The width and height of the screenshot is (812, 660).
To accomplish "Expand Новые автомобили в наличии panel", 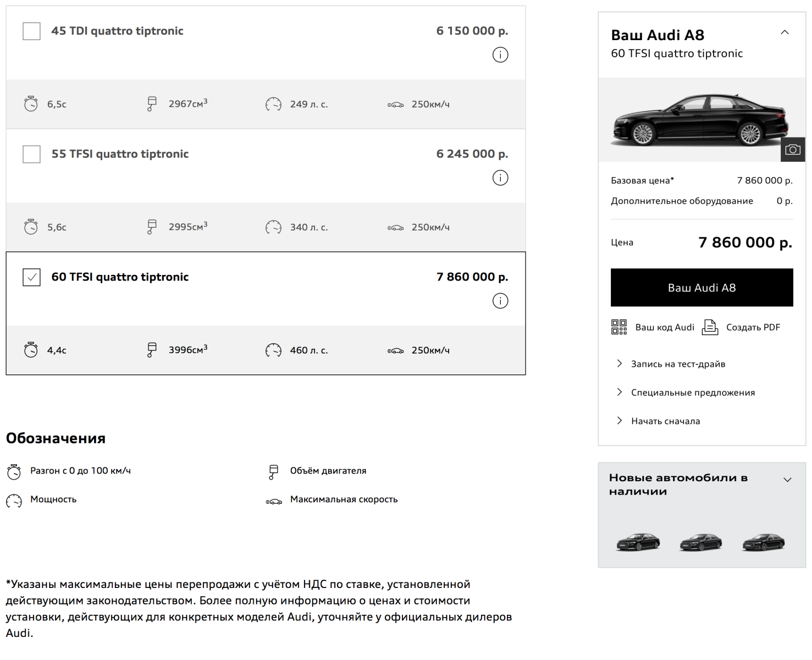I will click(787, 480).
